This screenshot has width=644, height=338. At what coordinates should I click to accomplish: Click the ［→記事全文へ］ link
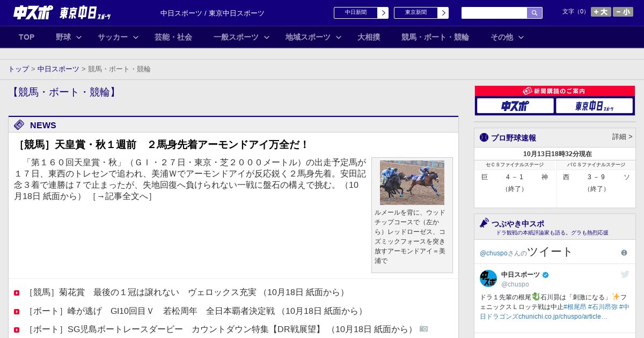(122, 196)
